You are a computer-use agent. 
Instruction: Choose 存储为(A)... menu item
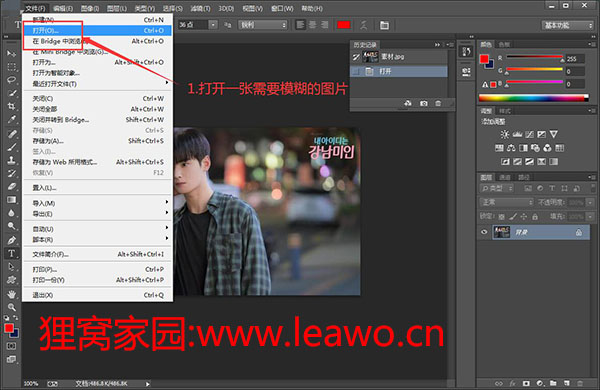(x=98, y=141)
